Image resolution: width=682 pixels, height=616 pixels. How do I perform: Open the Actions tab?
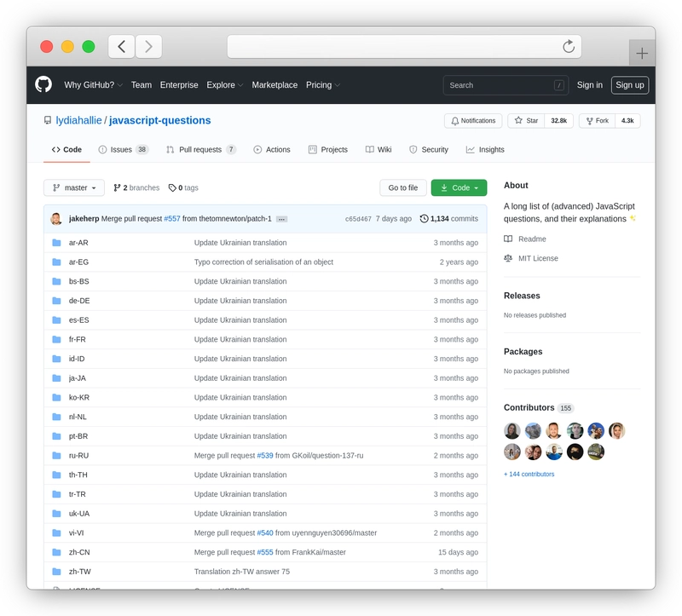(x=272, y=150)
